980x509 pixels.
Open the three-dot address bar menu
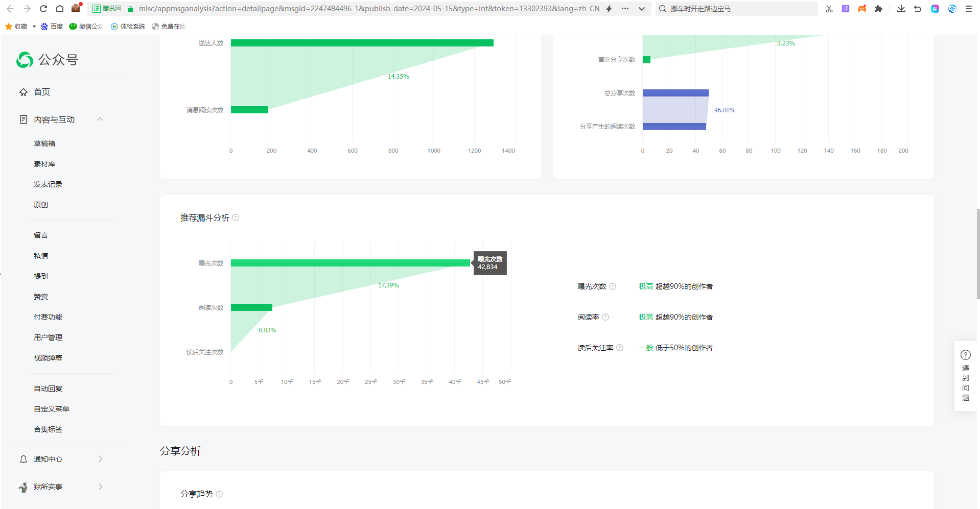point(625,9)
